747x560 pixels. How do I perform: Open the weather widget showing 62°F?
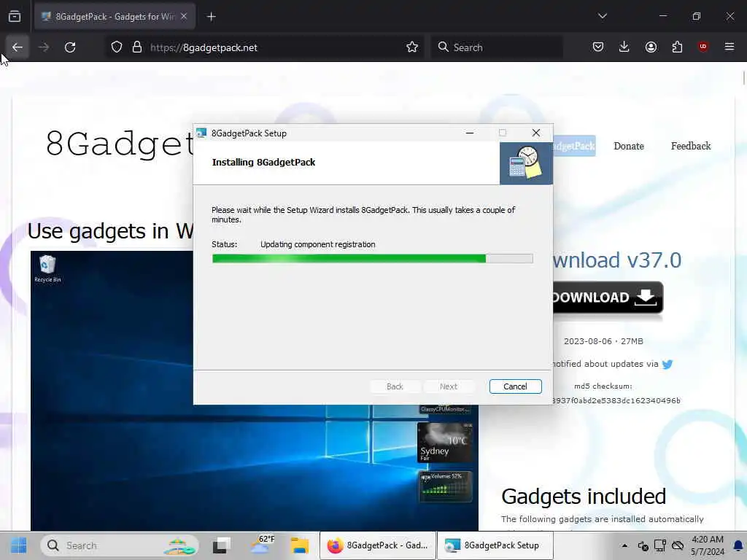[x=262, y=545]
